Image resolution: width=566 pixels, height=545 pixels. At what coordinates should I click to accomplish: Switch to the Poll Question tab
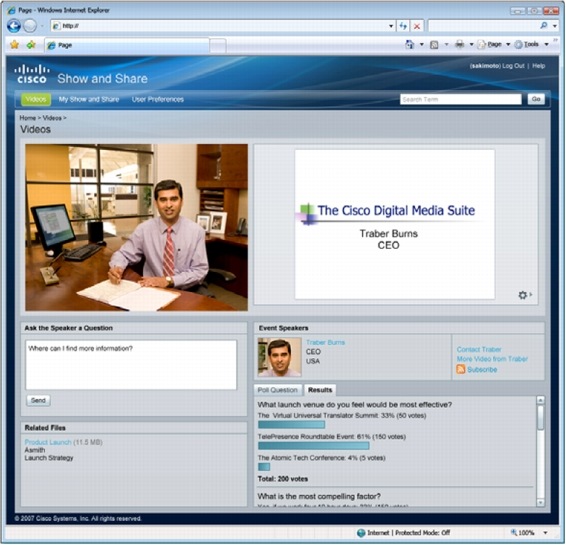click(278, 390)
